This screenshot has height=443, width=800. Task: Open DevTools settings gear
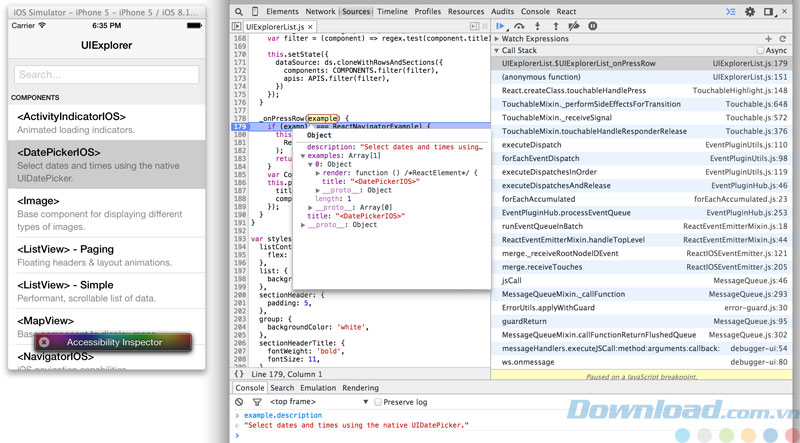[x=749, y=11]
